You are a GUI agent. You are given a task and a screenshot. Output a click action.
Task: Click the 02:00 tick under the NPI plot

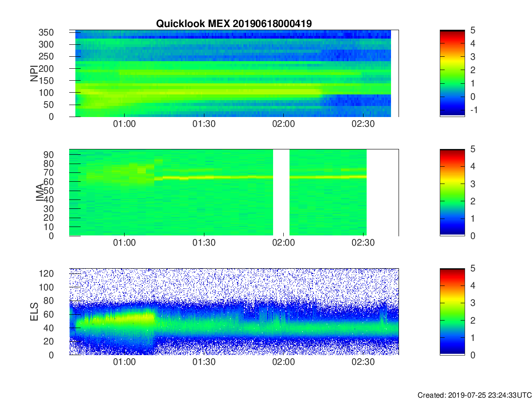(283, 124)
